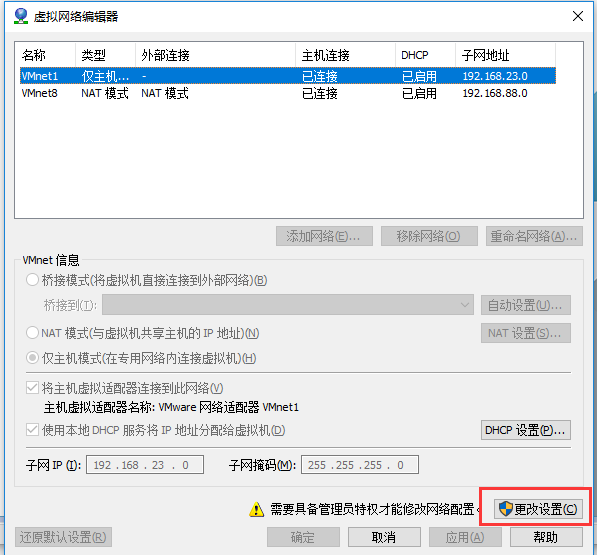This screenshot has height=555, width=597.
Task: Click 192.168.23.0 subnet address cell
Action: click(x=495, y=76)
